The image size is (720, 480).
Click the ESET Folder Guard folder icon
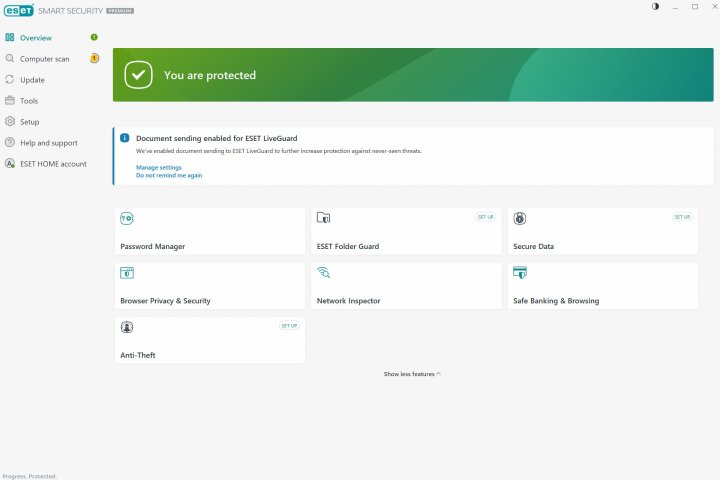point(323,218)
